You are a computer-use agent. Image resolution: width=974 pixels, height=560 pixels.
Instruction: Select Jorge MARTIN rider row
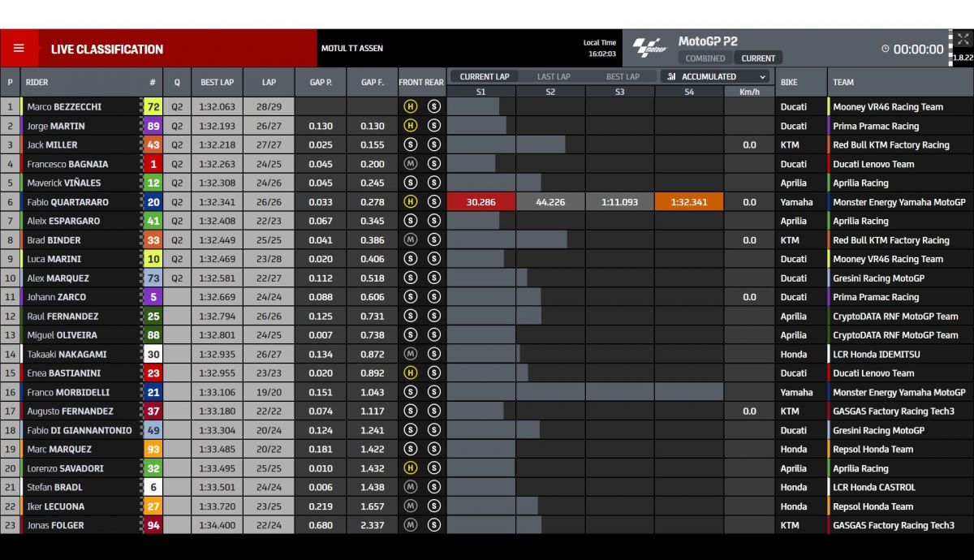[81, 126]
